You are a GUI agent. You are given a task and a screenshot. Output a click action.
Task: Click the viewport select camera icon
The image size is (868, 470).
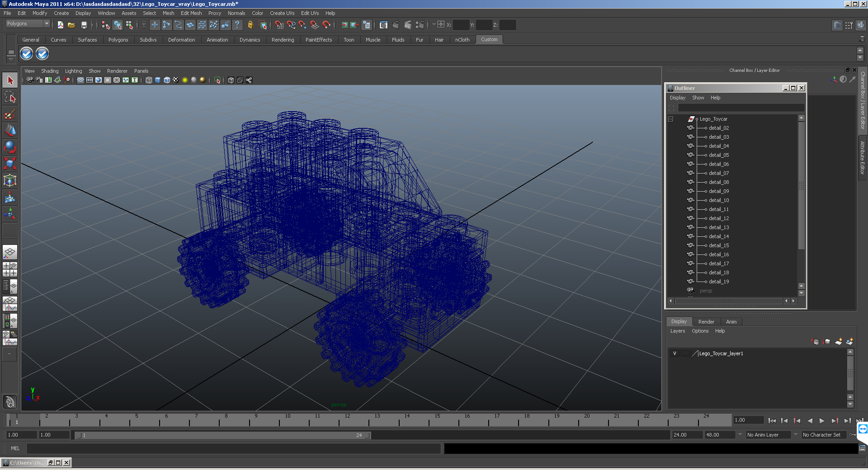(x=30, y=80)
